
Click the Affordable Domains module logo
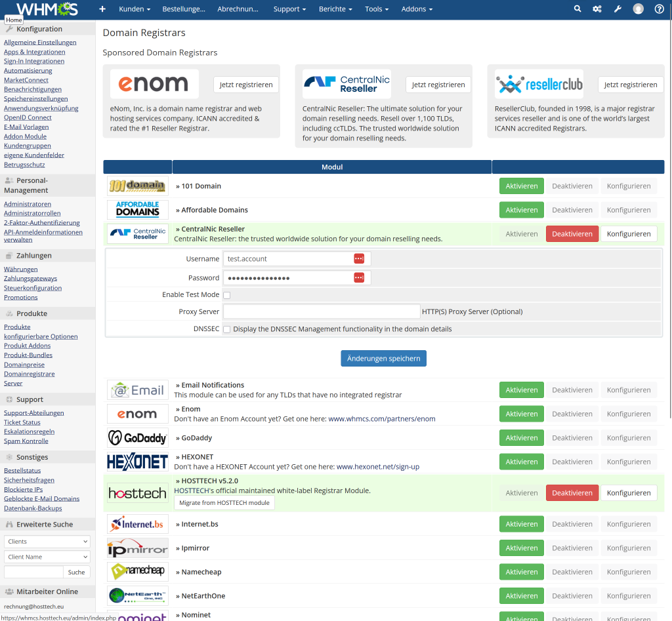click(138, 210)
